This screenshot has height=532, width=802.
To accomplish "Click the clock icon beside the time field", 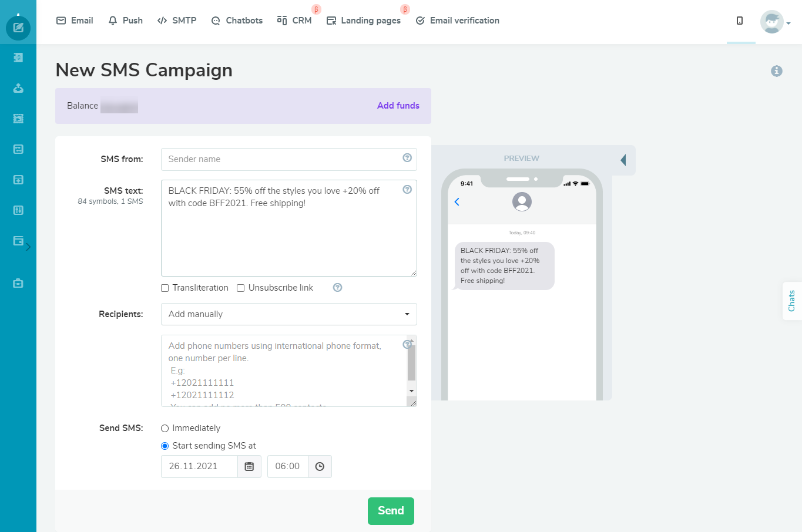I will tap(320, 466).
